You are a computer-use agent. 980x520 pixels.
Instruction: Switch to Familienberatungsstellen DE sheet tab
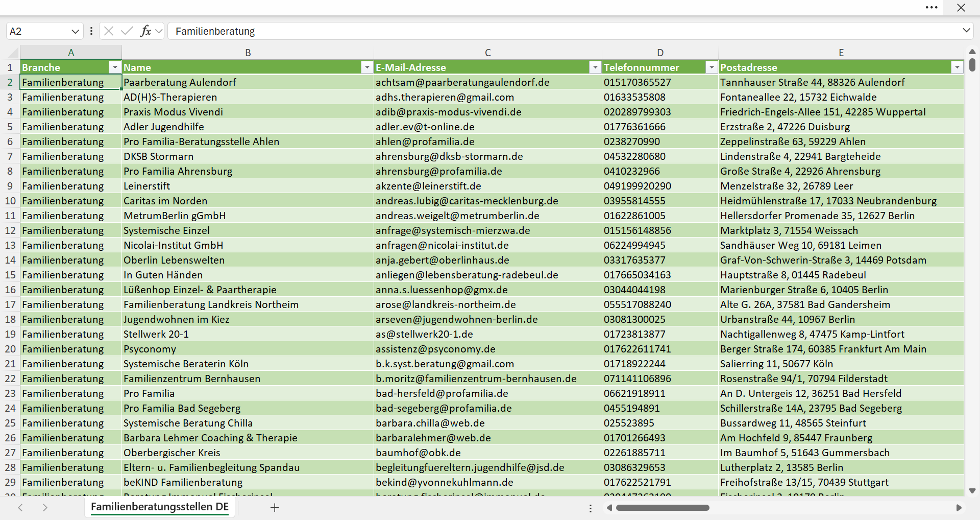160,507
